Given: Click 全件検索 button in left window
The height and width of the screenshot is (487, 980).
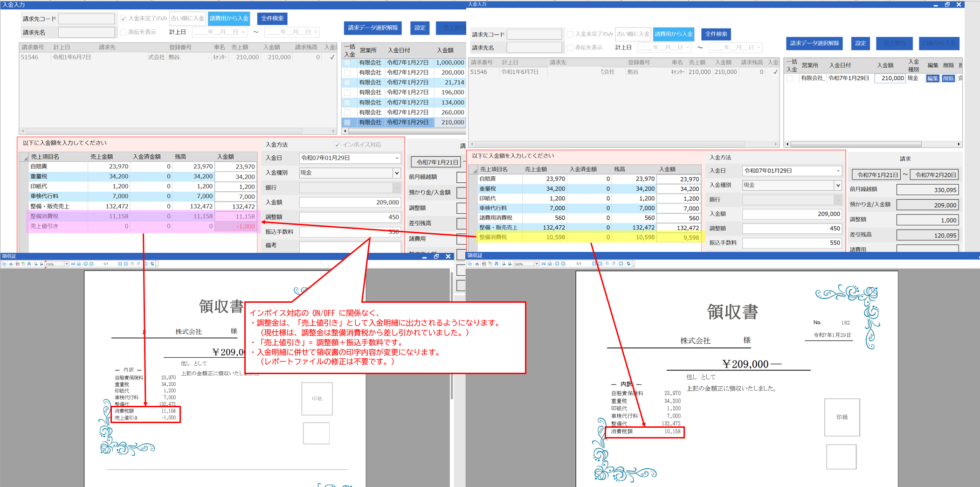Looking at the screenshot, I should point(272,19).
